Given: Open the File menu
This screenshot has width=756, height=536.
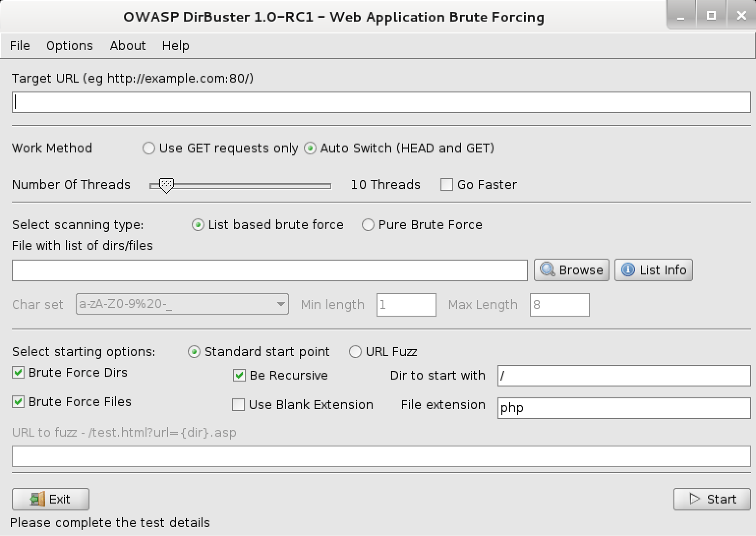Looking at the screenshot, I should click(x=20, y=46).
